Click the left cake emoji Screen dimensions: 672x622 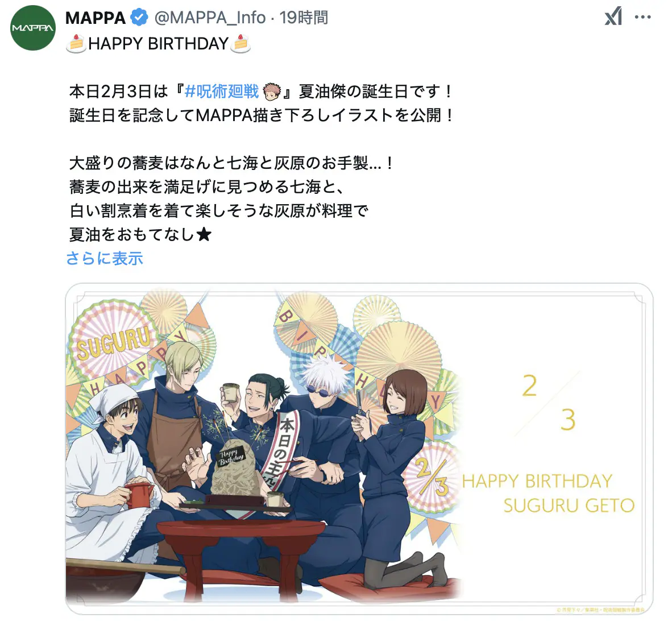click(76, 44)
